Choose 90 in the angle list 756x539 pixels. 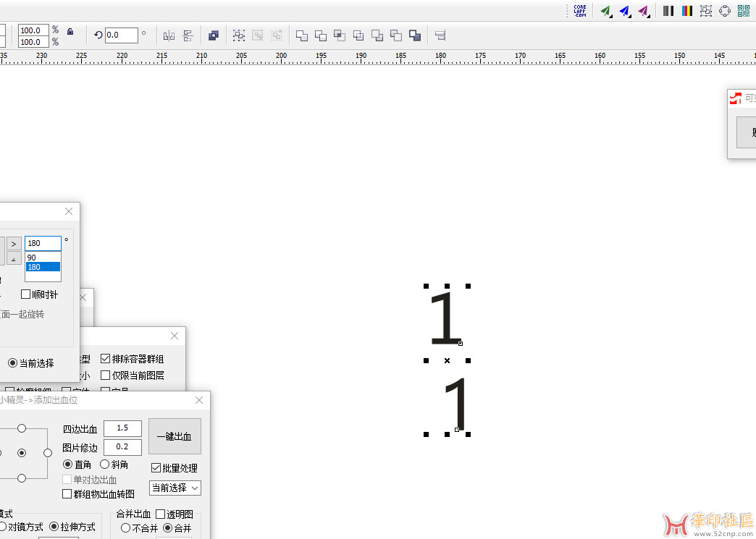click(x=43, y=258)
